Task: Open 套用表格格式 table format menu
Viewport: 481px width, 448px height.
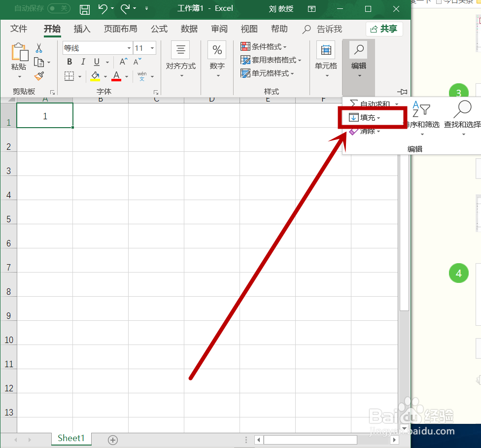Action: point(271,60)
